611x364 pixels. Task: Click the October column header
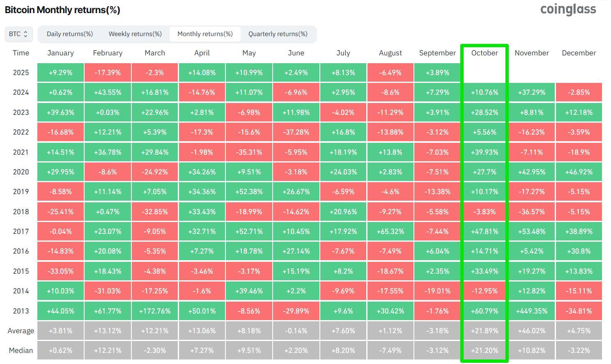485,53
